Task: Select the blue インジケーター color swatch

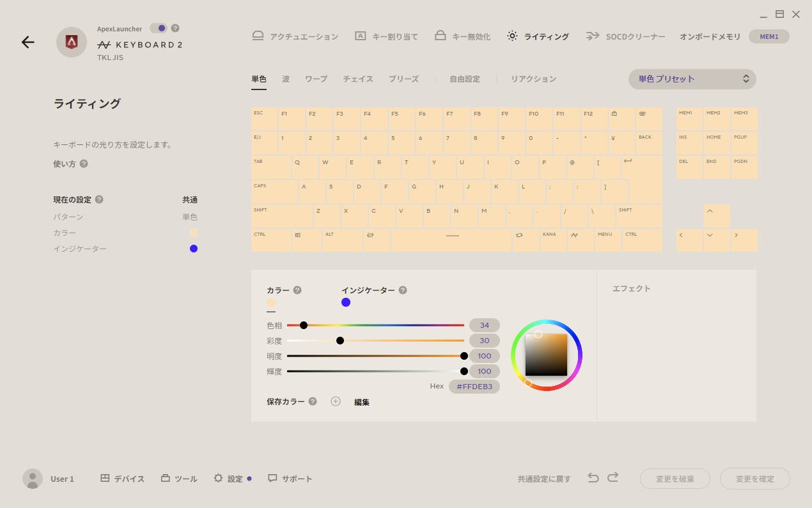Action: [346, 302]
